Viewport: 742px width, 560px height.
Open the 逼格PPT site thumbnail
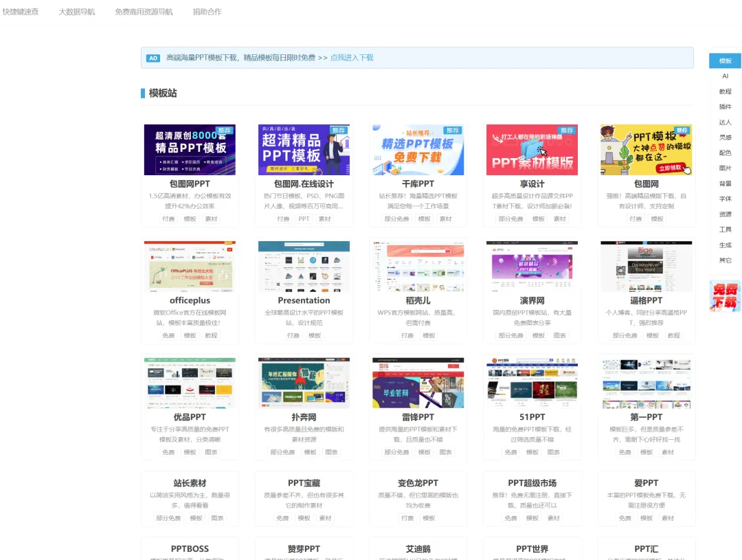[x=646, y=267]
